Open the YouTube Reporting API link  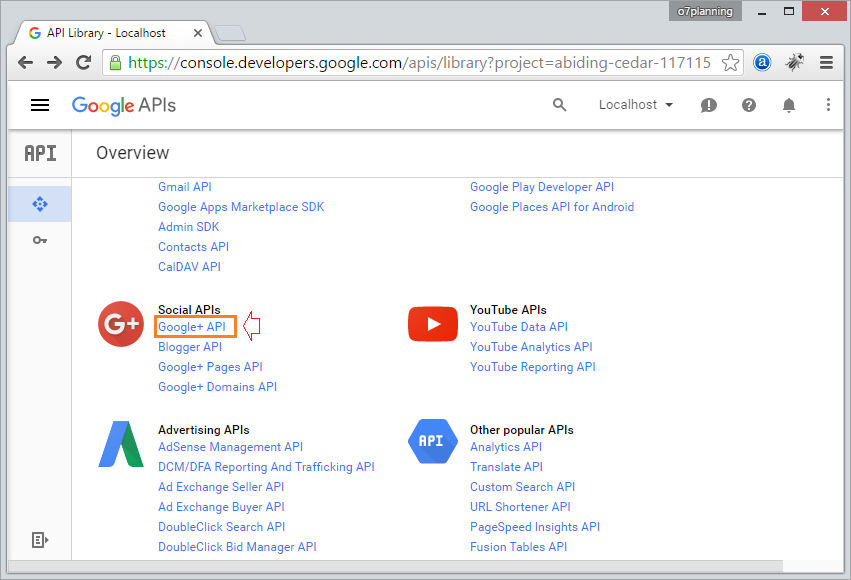[532, 367]
